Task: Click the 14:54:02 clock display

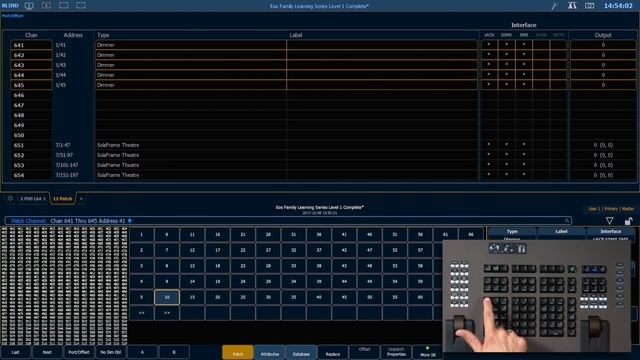Action: click(x=618, y=6)
